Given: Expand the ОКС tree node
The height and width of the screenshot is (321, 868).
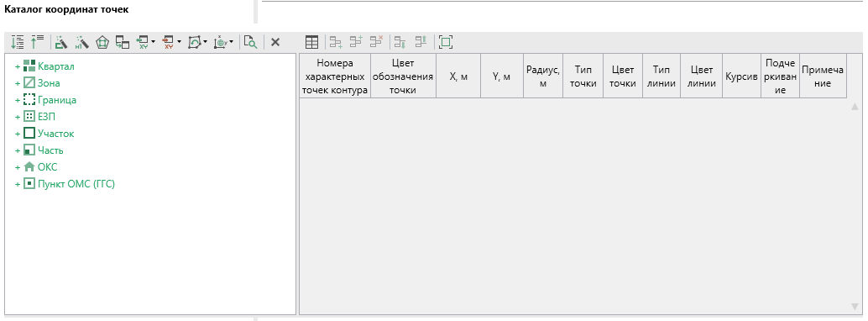Looking at the screenshot, I should pyautogui.click(x=18, y=167).
